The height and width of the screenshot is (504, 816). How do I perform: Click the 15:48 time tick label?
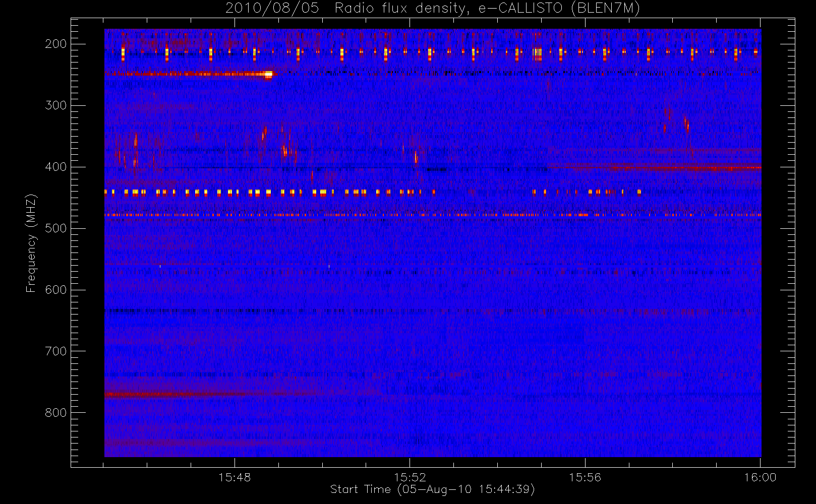pos(235,477)
